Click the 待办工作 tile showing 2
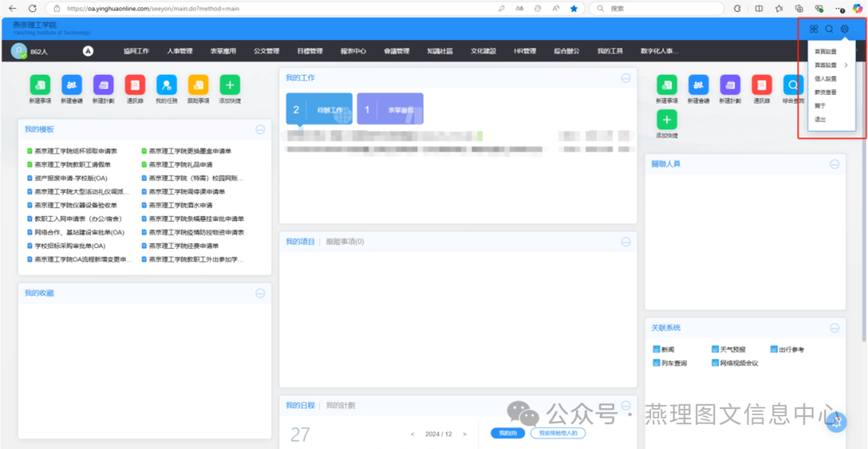This screenshot has width=868, height=449. click(318, 110)
